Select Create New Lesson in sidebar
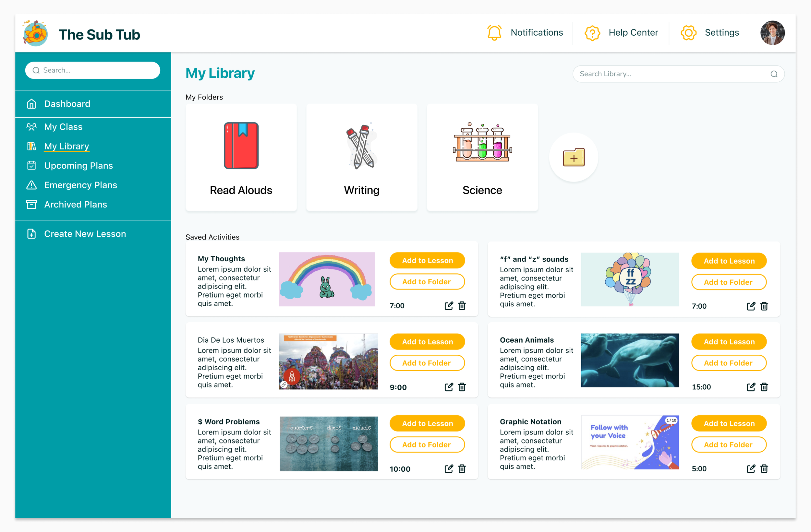Screen dimensions: 811x532 pyautogui.click(x=85, y=234)
